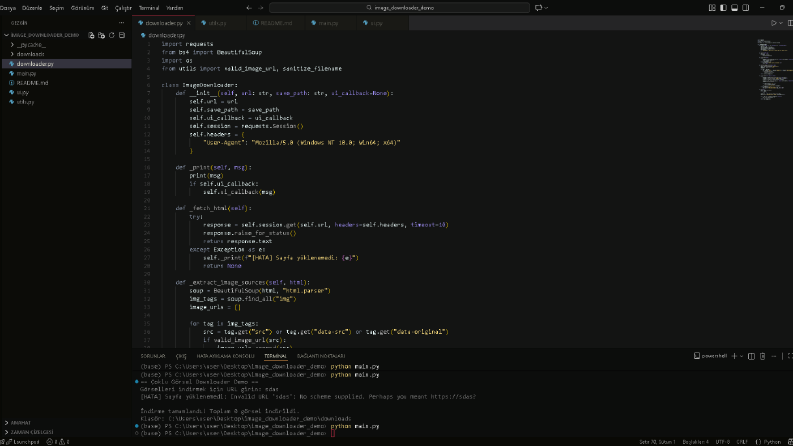The image size is (793, 446).
Task: Open the Dosya menu
Action: pos(8,8)
